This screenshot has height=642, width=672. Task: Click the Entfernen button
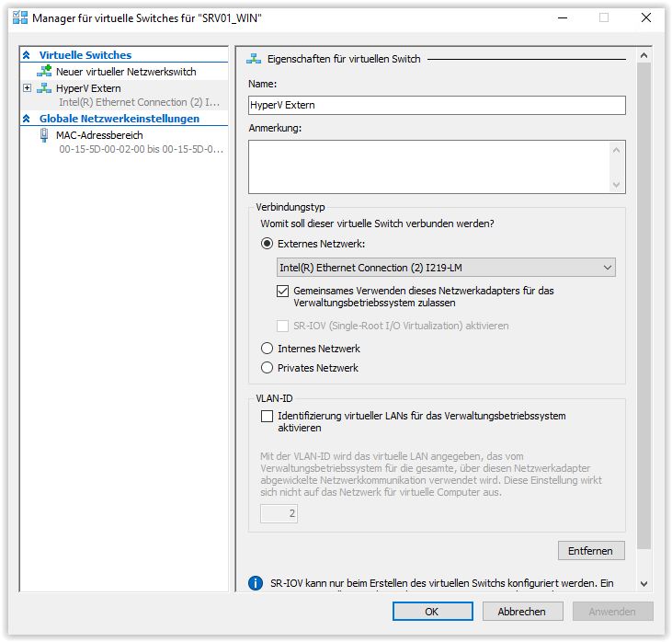[591, 551]
